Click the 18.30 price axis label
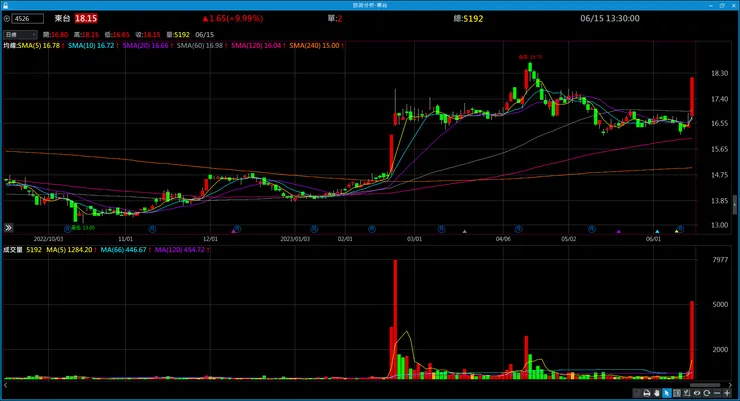 coord(719,73)
